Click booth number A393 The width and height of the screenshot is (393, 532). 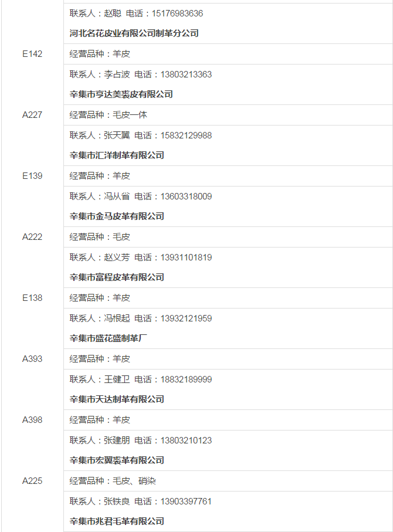click(x=32, y=359)
